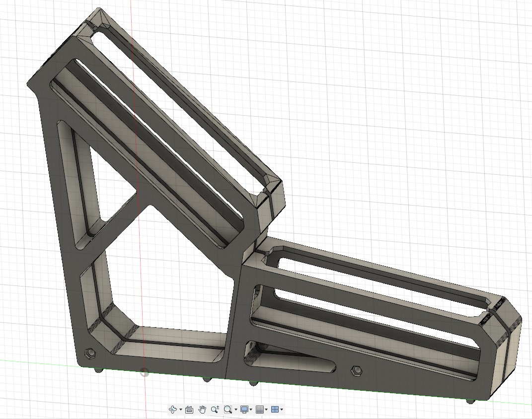532x419 pixels.
Task: Select the hex nut on the lower right bracket
Action: tap(355, 370)
